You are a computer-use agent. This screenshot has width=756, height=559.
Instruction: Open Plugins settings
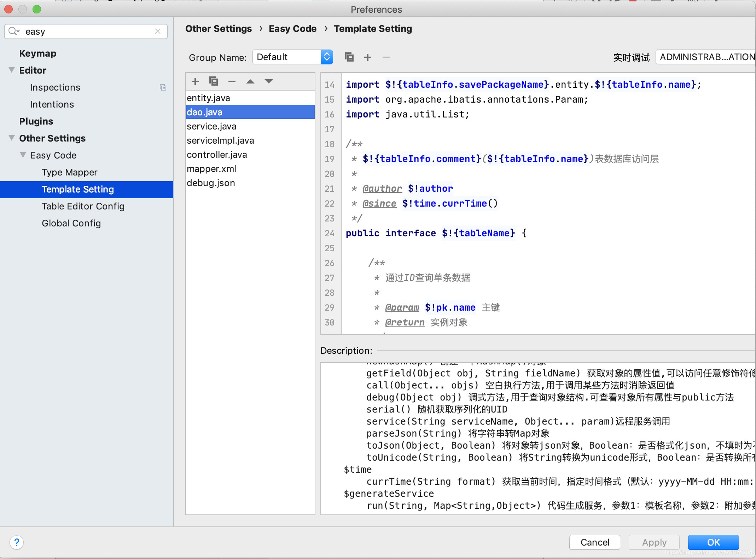(36, 121)
